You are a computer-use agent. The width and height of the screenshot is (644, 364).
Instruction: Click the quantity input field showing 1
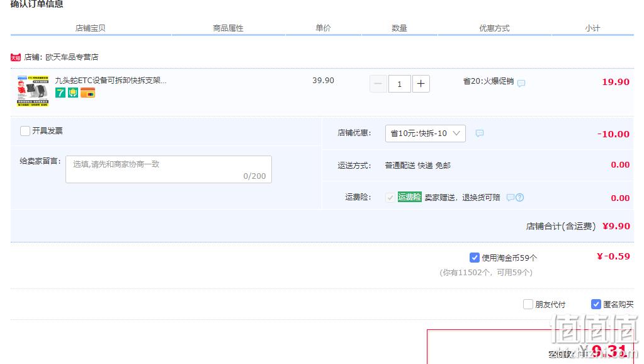(399, 84)
